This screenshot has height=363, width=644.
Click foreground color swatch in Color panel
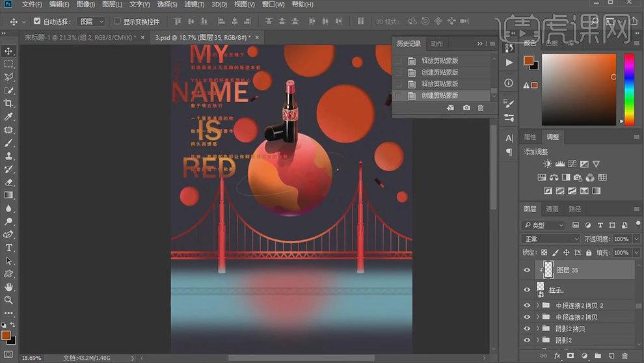[529, 60]
